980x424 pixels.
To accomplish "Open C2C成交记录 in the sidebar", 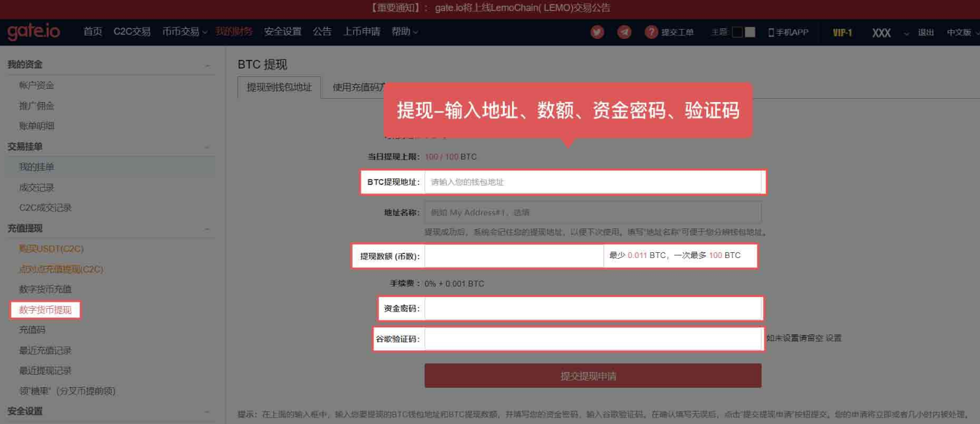I will [x=45, y=208].
